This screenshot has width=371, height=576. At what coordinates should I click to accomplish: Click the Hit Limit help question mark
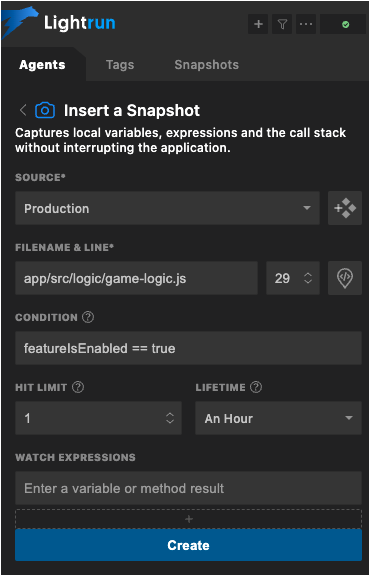78,387
